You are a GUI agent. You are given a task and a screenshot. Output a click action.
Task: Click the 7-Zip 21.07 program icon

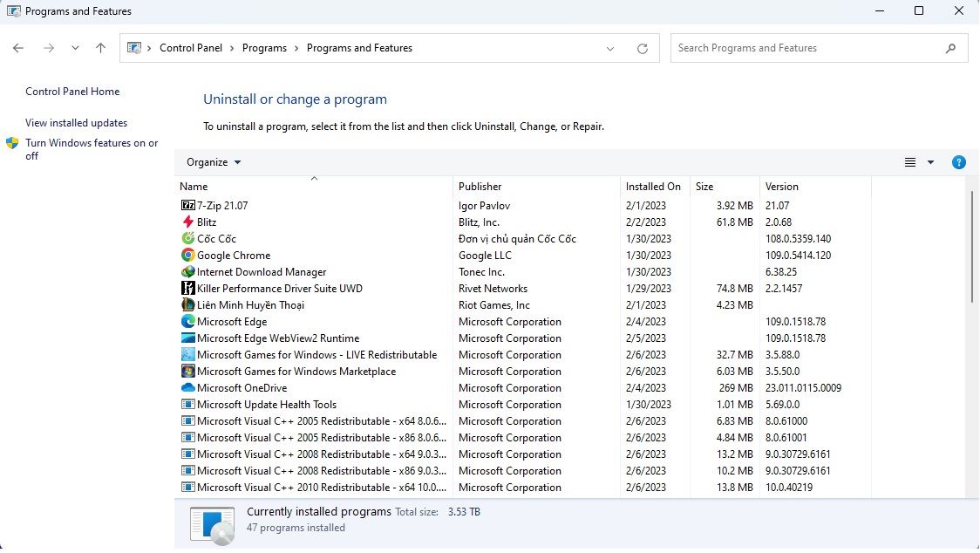tap(187, 206)
